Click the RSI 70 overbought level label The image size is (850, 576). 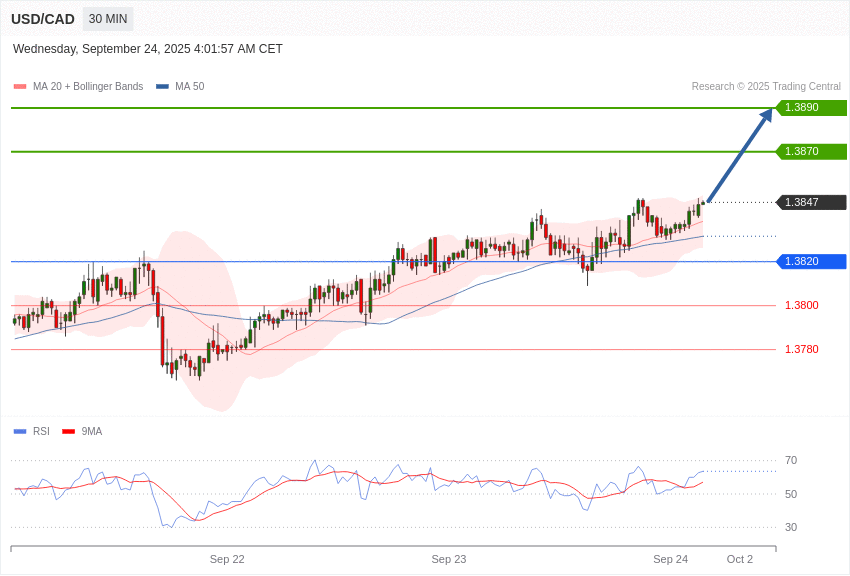[x=791, y=461]
